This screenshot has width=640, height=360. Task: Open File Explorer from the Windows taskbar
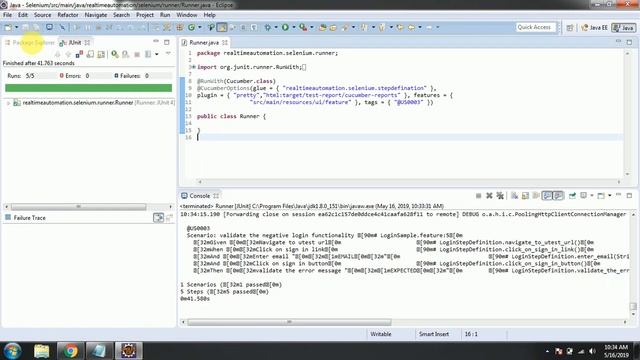point(42,351)
